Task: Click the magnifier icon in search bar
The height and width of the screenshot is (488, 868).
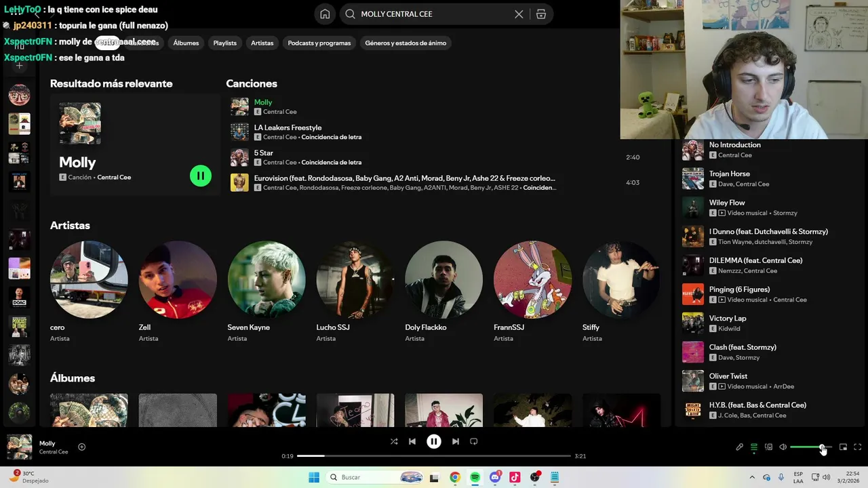Action: (x=350, y=14)
